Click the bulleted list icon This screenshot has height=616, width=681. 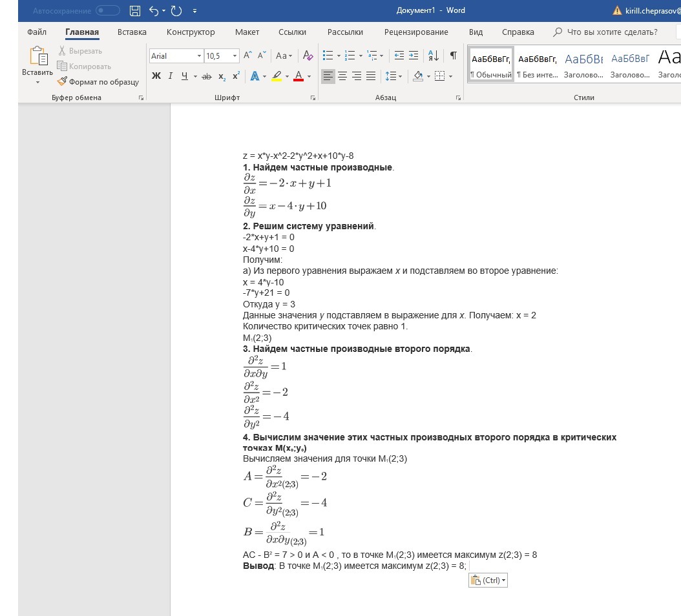click(x=328, y=56)
